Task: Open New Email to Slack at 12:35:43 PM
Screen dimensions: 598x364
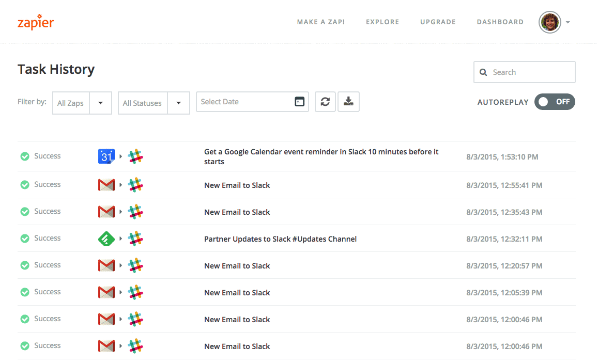Action: (237, 212)
